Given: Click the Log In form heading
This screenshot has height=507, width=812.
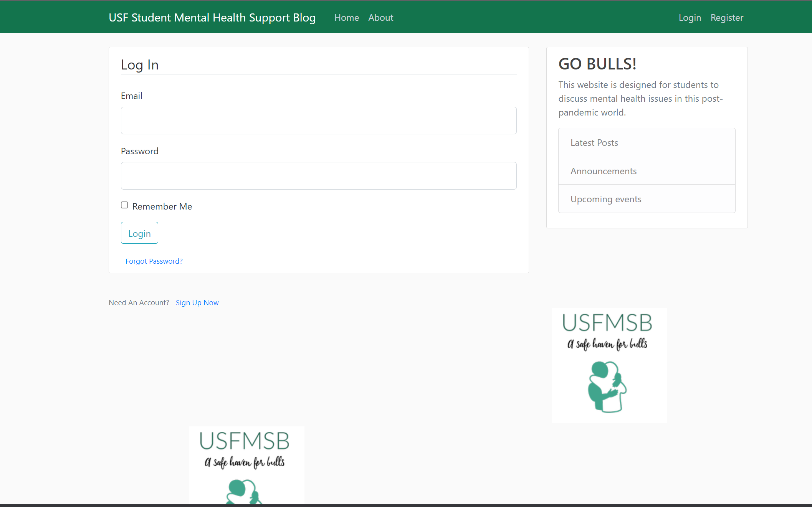Looking at the screenshot, I should pyautogui.click(x=140, y=65).
